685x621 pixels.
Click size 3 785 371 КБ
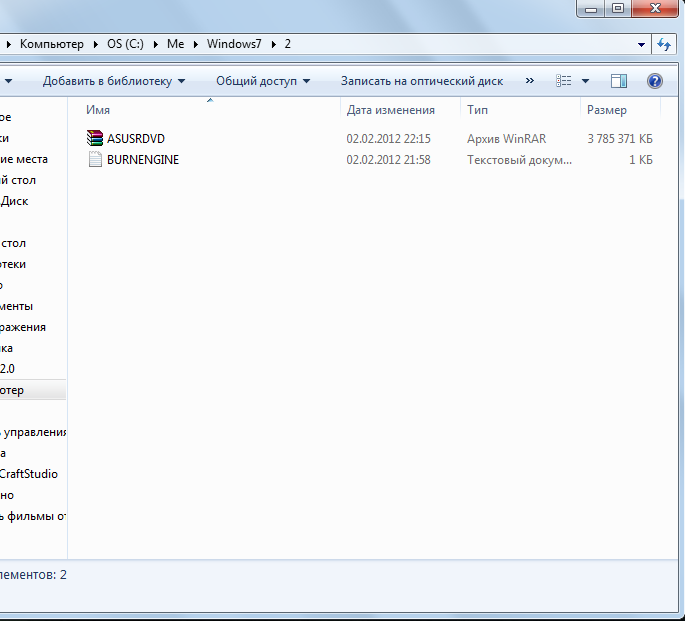click(x=620, y=139)
